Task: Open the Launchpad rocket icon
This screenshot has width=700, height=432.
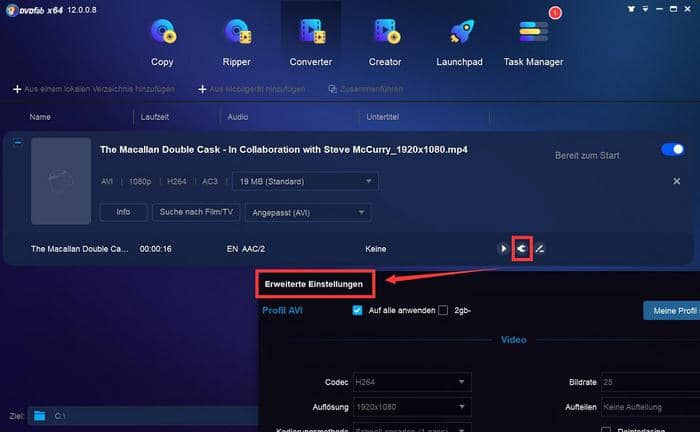Action: [x=461, y=32]
